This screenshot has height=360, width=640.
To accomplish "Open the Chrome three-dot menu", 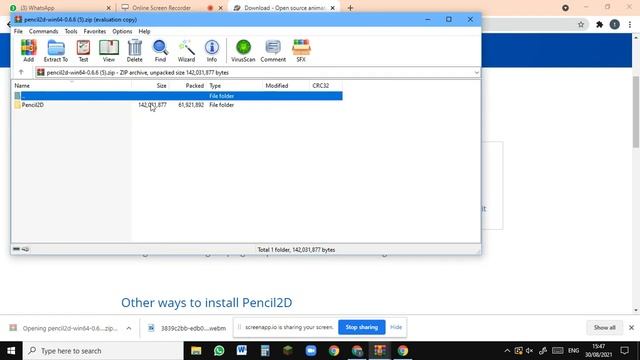I will coord(630,24).
